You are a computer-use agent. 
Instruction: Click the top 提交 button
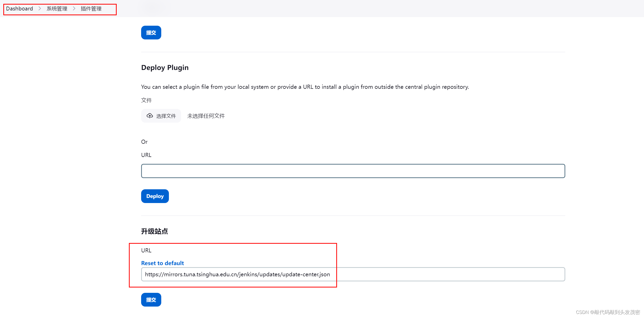click(151, 33)
